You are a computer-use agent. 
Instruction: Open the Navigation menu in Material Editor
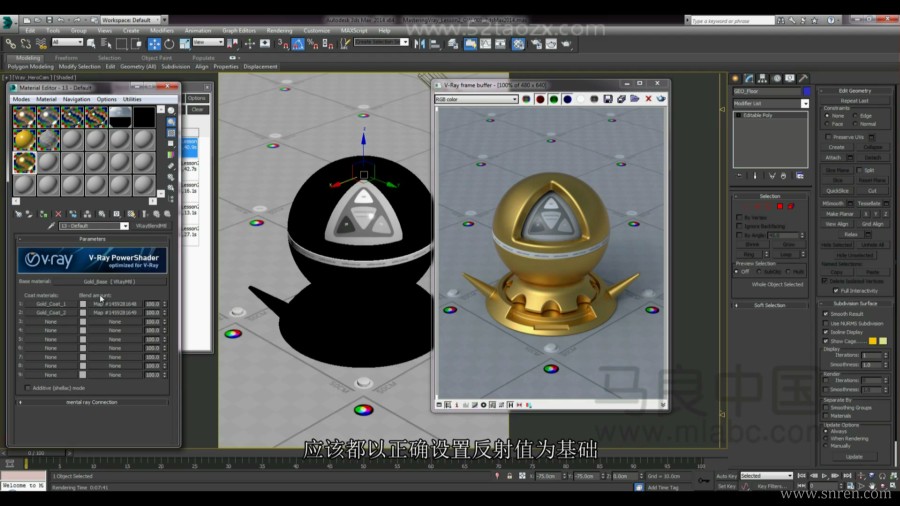coord(76,99)
